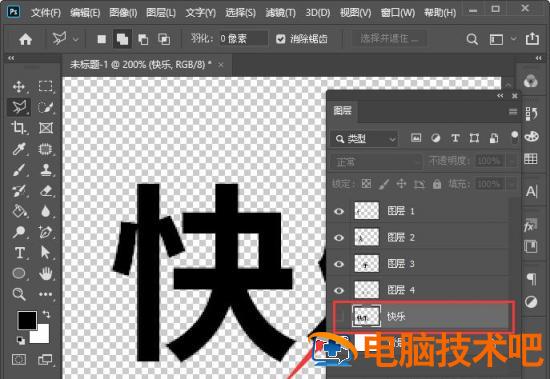This screenshot has width=550, height=379.
Task: Open the lasso tool preset dropdown arrow
Action: click(x=75, y=39)
